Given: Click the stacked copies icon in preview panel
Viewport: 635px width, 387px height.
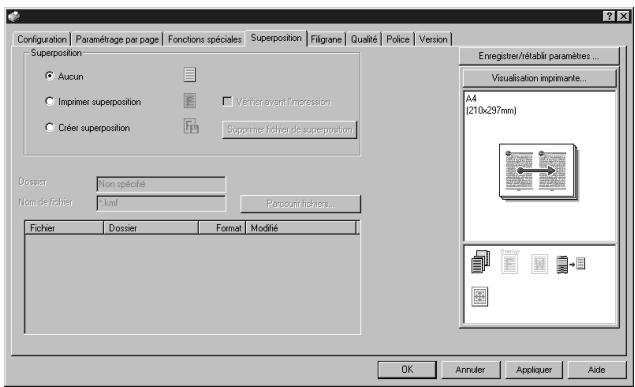Looking at the screenshot, I should [x=481, y=262].
